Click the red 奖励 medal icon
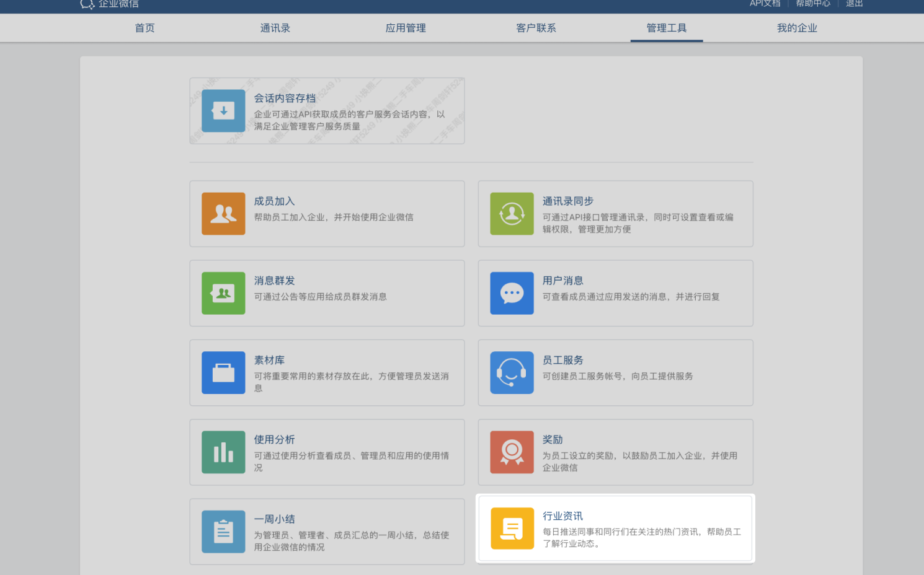Viewport: 924px width, 575px height. (x=512, y=452)
